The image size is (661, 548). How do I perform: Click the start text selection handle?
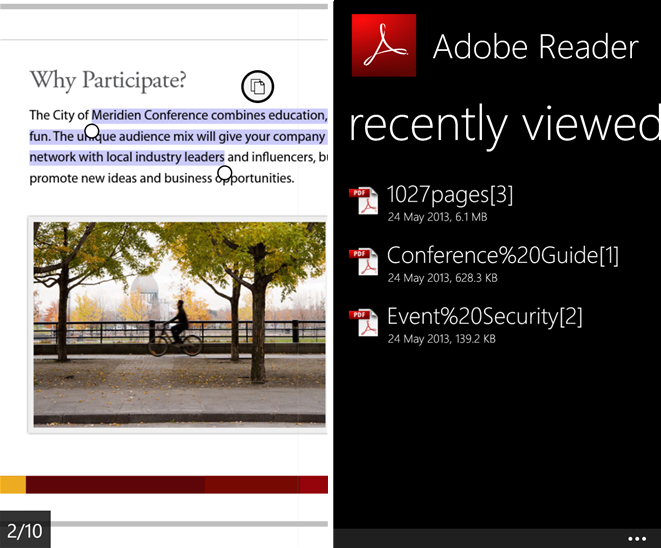pos(92,131)
